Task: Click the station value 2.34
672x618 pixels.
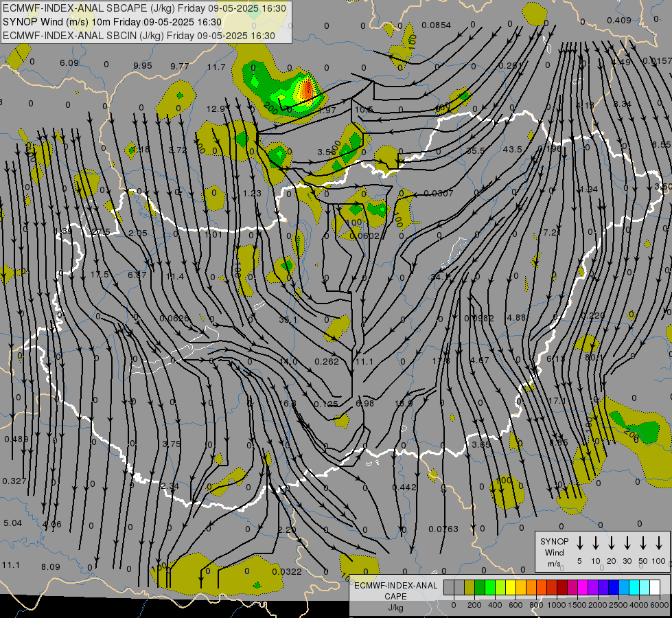Action: [170, 486]
